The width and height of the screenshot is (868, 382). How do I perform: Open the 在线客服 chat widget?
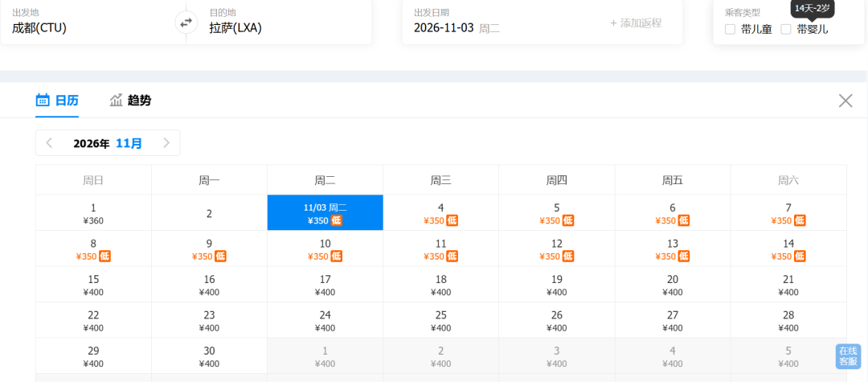[848, 356]
